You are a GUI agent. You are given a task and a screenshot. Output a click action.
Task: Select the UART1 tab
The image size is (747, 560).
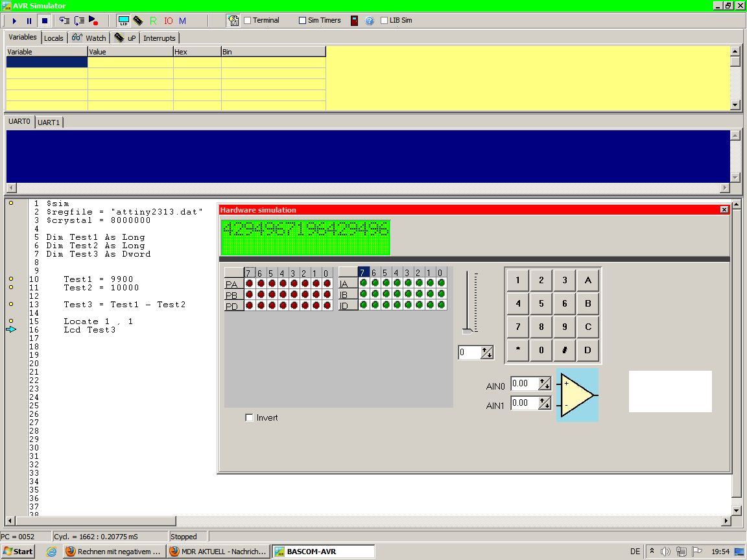(49, 122)
